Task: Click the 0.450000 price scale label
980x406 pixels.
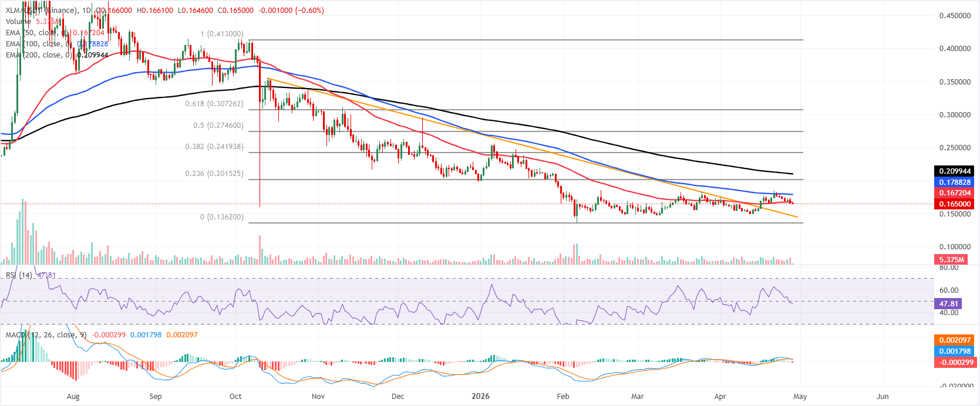Action: (x=955, y=16)
